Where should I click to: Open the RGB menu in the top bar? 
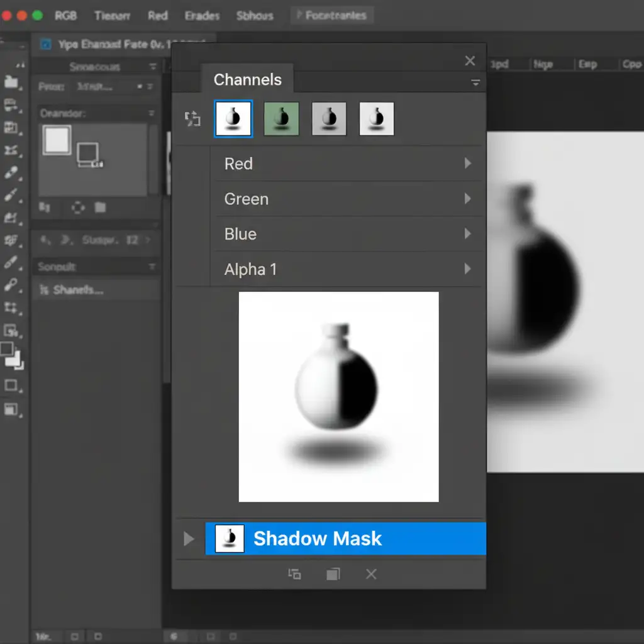(x=65, y=16)
